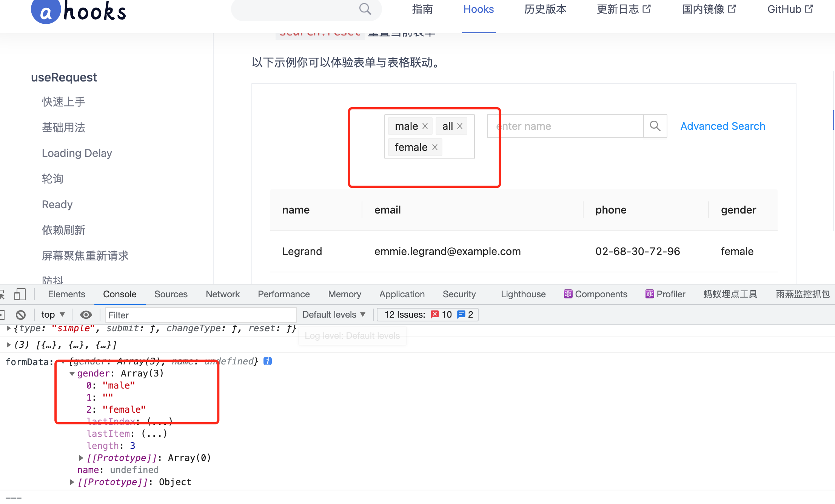835x504 pixels.
Task: Click the Advanced Search link
Action: [x=723, y=126]
